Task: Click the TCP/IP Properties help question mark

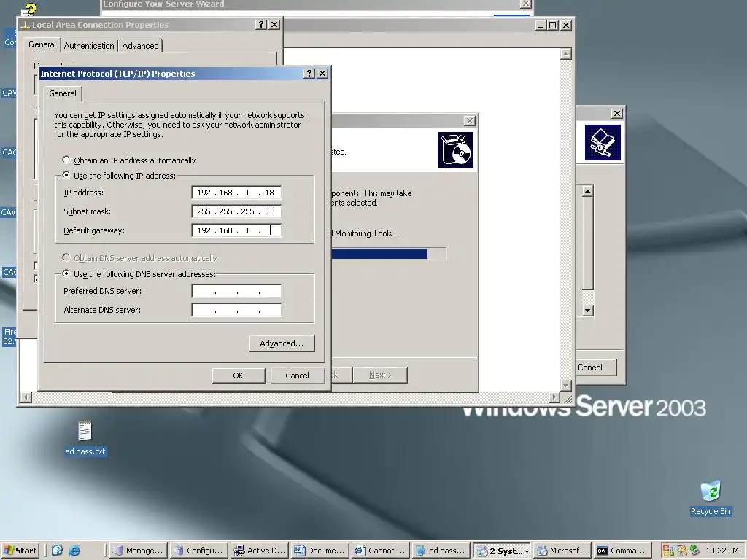Action: coord(309,74)
